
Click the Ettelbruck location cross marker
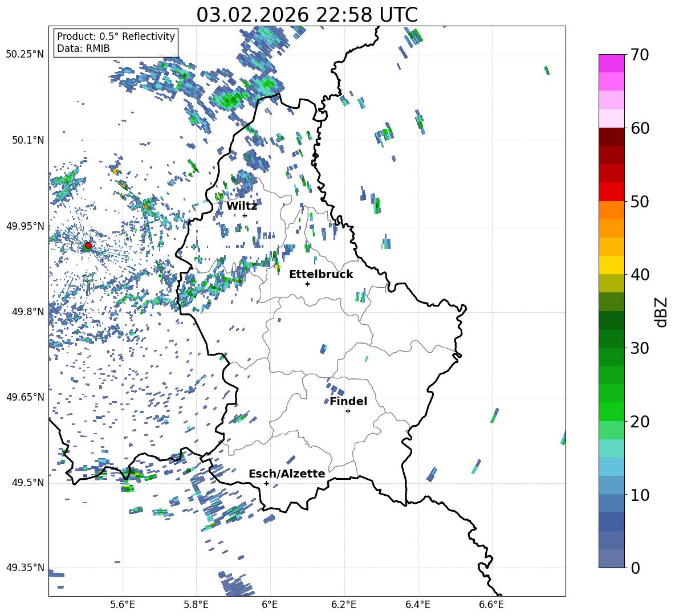307,284
